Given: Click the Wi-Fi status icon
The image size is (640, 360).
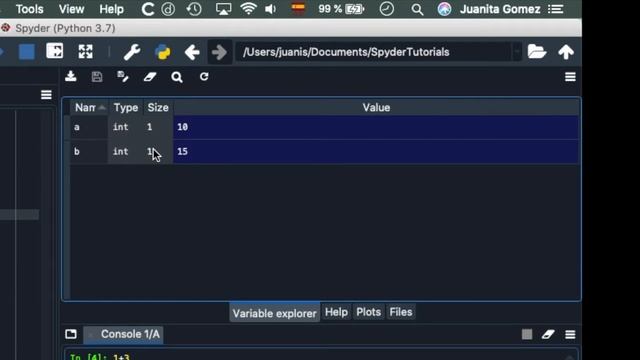Looking at the screenshot, I should pyautogui.click(x=248, y=9).
